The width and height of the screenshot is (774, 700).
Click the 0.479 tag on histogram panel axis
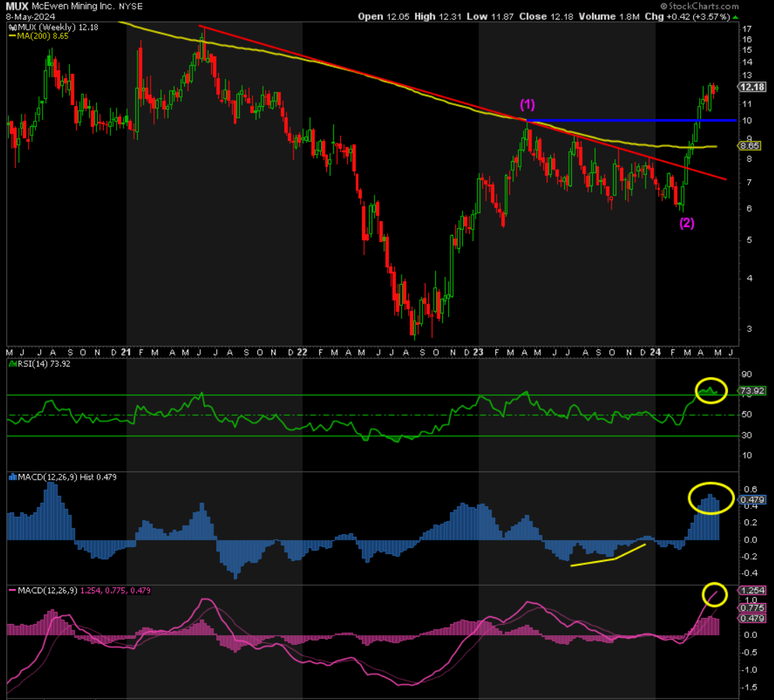pos(752,500)
